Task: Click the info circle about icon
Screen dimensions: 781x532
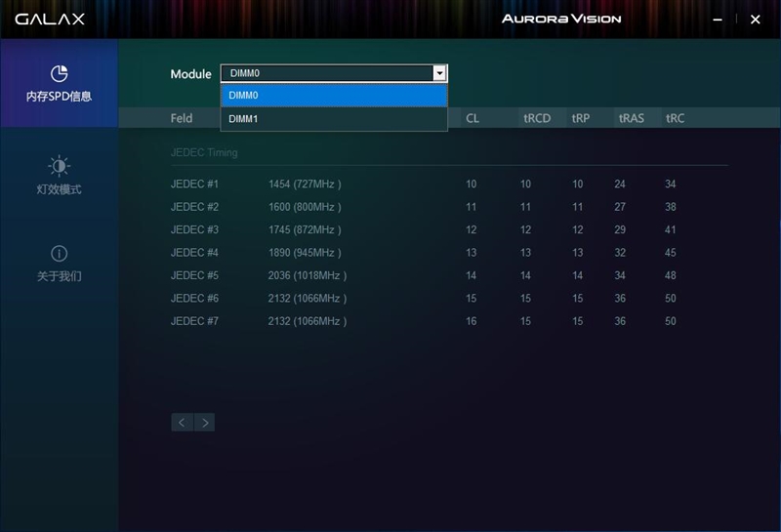Action: [x=59, y=254]
